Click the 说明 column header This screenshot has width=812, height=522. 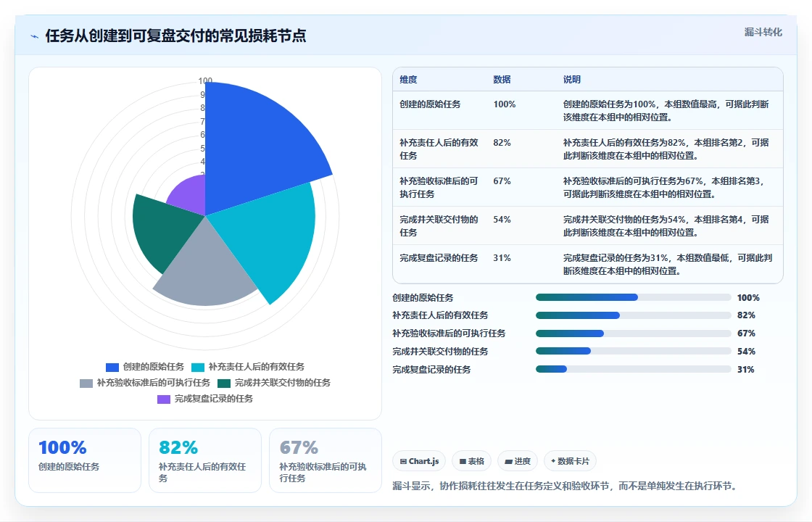[x=572, y=79]
